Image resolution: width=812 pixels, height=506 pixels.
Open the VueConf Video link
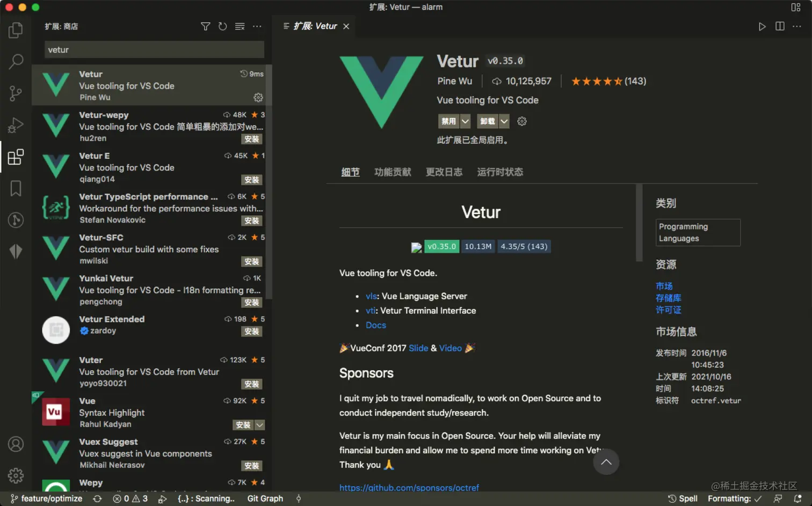click(x=451, y=348)
